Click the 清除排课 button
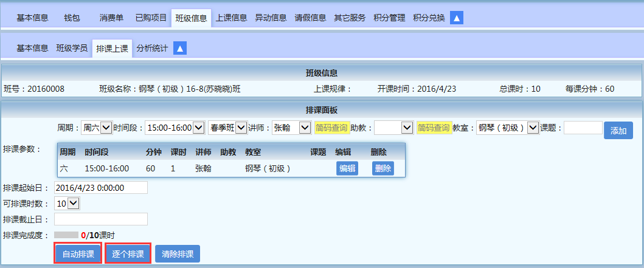The width and height of the screenshot is (644, 268). click(x=178, y=254)
